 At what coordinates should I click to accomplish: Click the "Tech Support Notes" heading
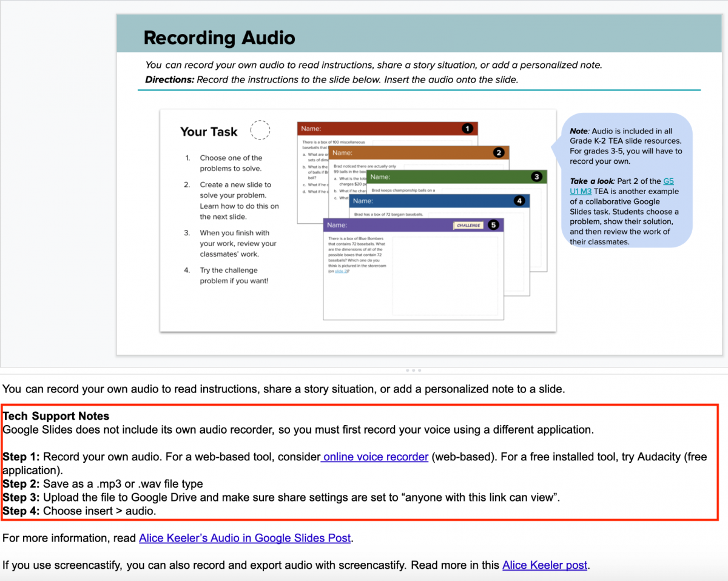56,416
